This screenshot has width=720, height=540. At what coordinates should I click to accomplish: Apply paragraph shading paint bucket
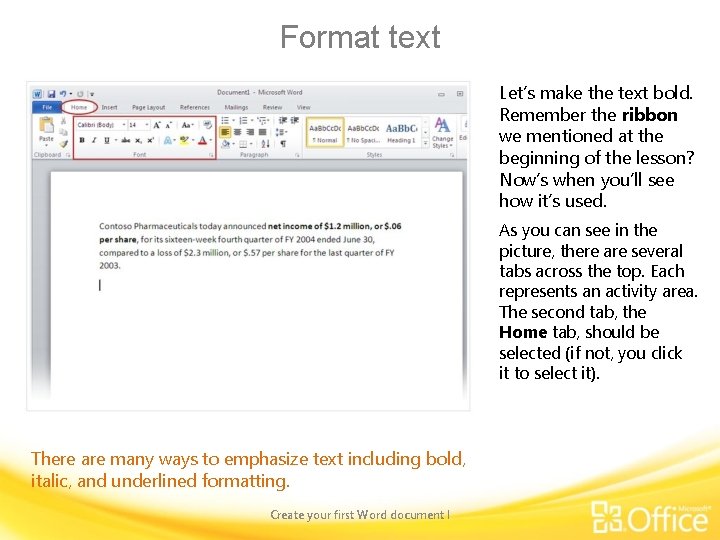coord(225,144)
